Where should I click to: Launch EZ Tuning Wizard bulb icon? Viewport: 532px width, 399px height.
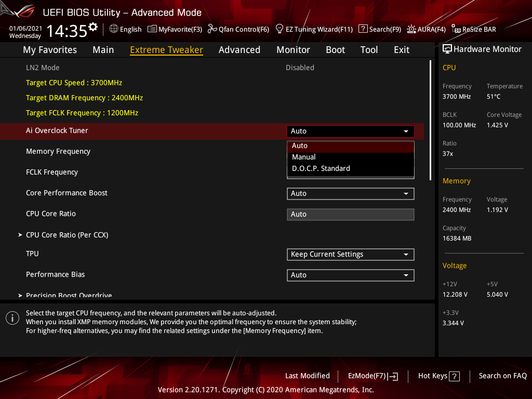click(279, 29)
